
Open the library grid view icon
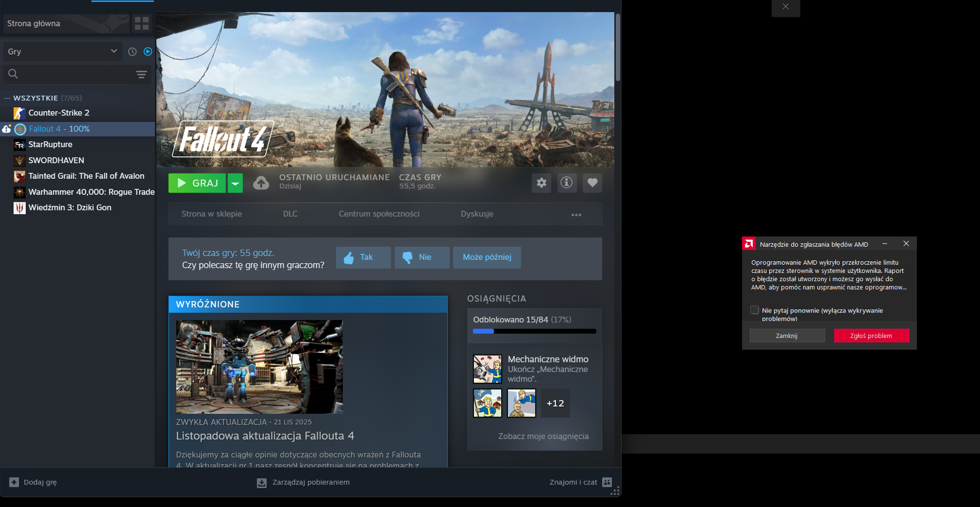click(142, 23)
